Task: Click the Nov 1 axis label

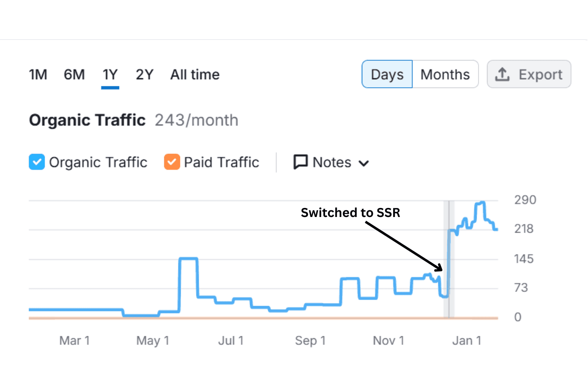Action: [388, 341]
